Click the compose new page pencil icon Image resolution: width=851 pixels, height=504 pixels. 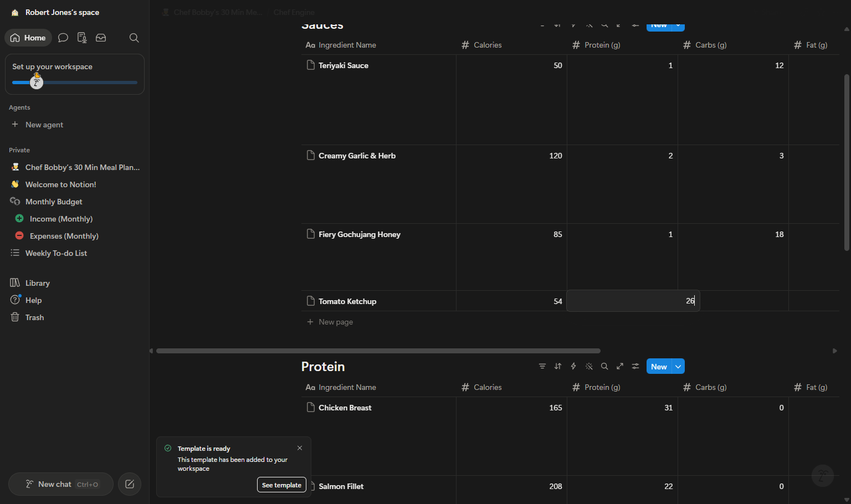click(130, 484)
